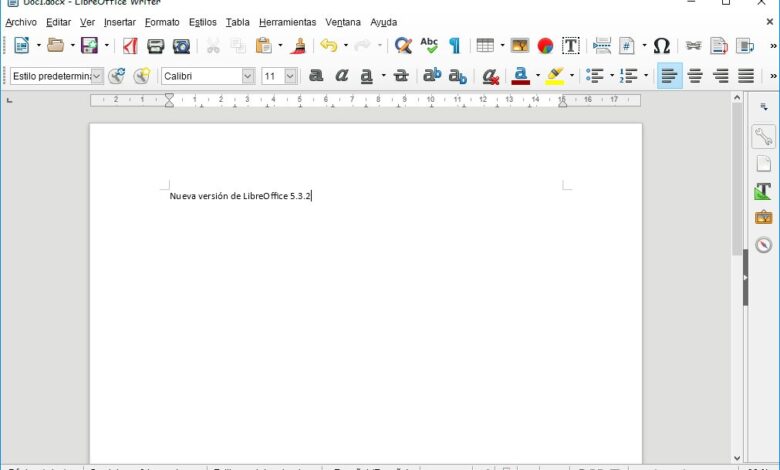Insert special character Omega symbol

pos(662,46)
